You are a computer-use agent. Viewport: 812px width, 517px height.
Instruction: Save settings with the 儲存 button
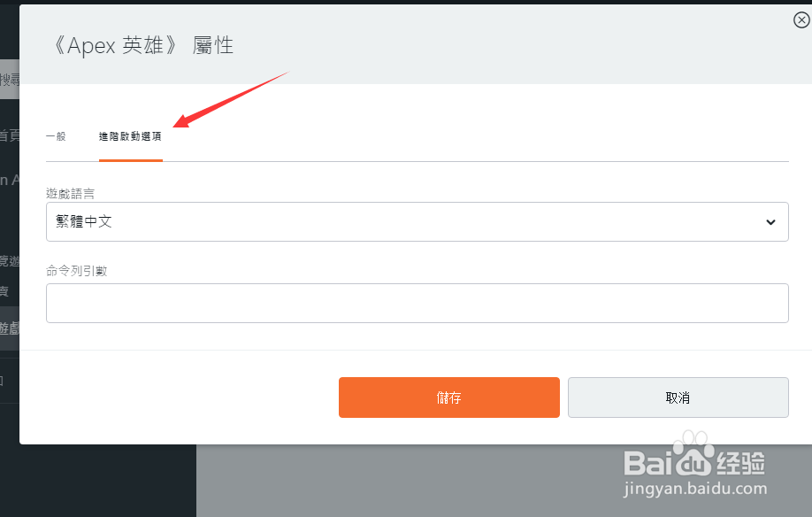[x=449, y=397]
